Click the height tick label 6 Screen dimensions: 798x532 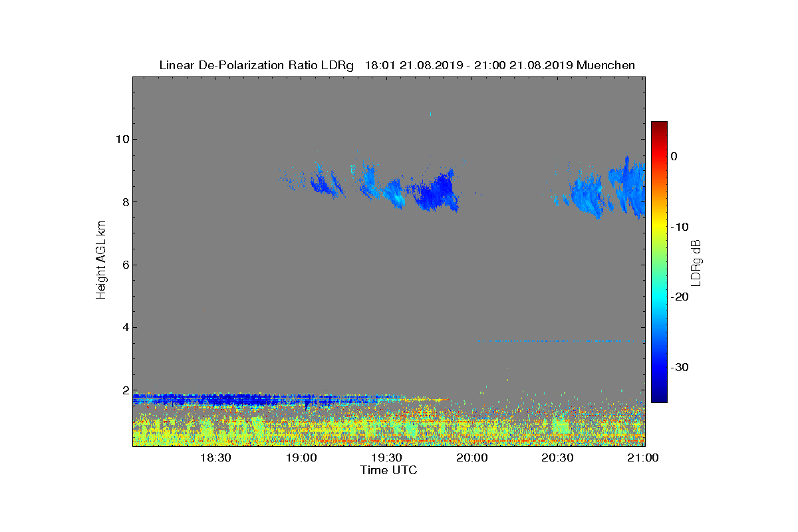124,265
